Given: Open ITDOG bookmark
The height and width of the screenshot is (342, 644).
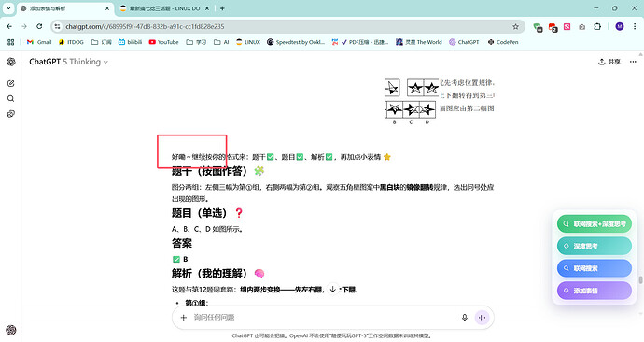Looking at the screenshot, I should pyautogui.click(x=71, y=42).
